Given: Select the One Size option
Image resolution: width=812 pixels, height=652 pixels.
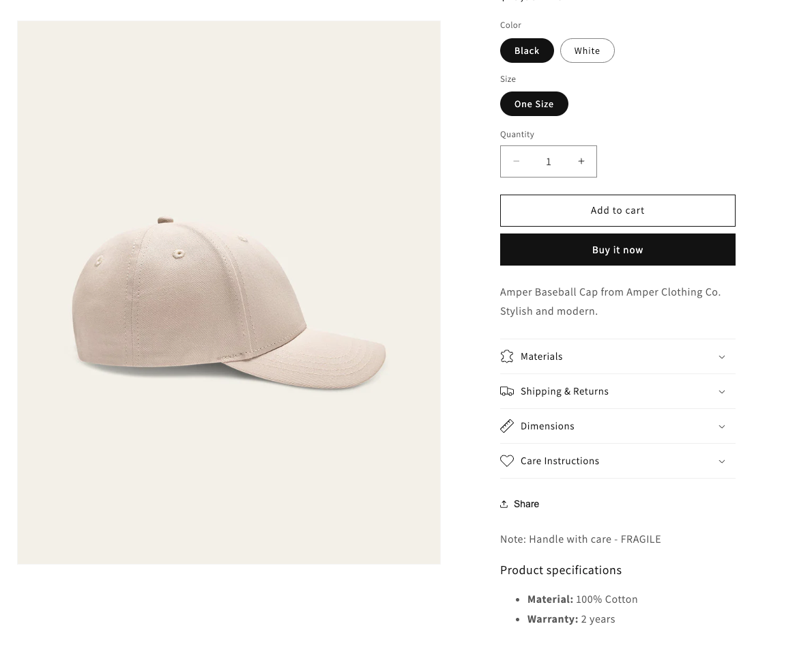Looking at the screenshot, I should 534,104.
